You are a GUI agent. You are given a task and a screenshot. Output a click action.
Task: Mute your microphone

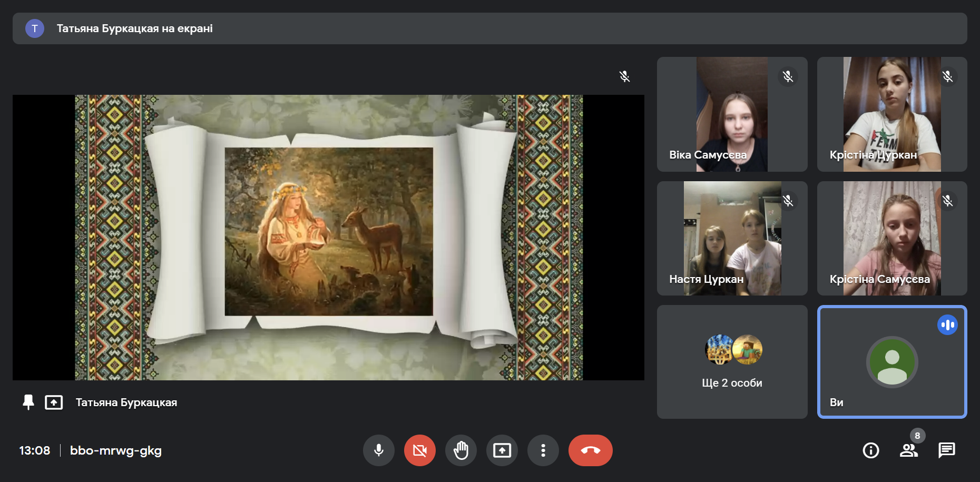(x=378, y=450)
